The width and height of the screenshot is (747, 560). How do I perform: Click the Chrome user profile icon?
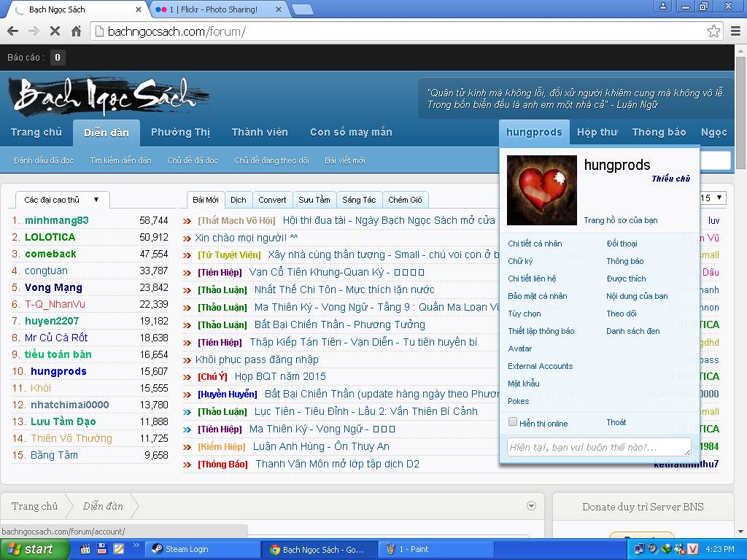(x=663, y=7)
